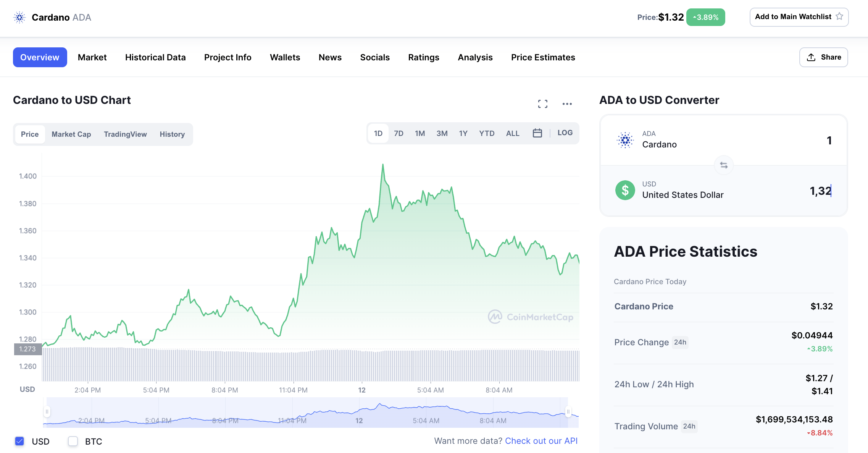The image size is (868, 453).
Task: Open the Wallets tab
Action: [285, 57]
